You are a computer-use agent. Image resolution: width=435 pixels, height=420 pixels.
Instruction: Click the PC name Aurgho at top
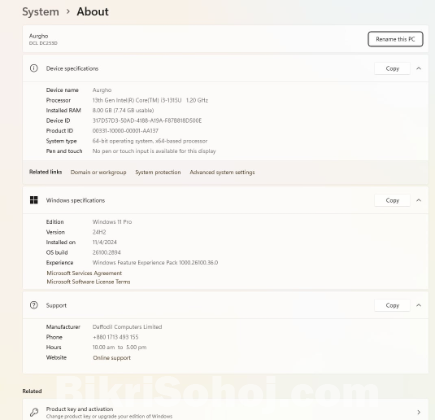coord(38,36)
